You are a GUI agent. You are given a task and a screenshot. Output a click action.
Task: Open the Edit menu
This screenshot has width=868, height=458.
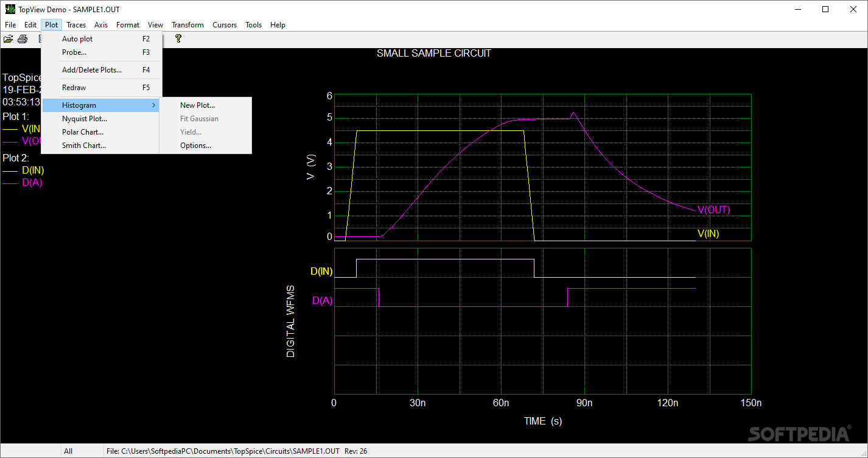[30, 25]
